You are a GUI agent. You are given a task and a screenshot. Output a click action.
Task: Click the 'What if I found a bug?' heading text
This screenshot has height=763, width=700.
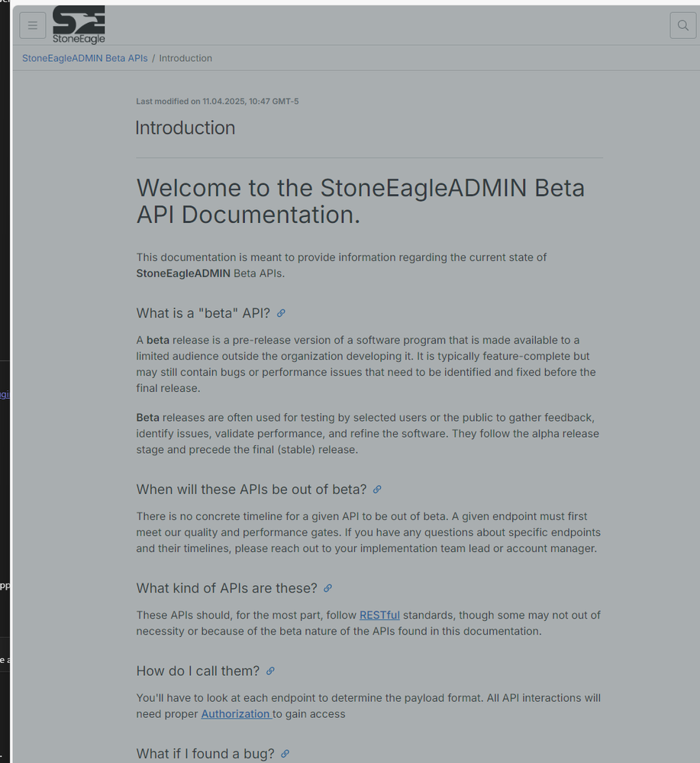tap(205, 754)
